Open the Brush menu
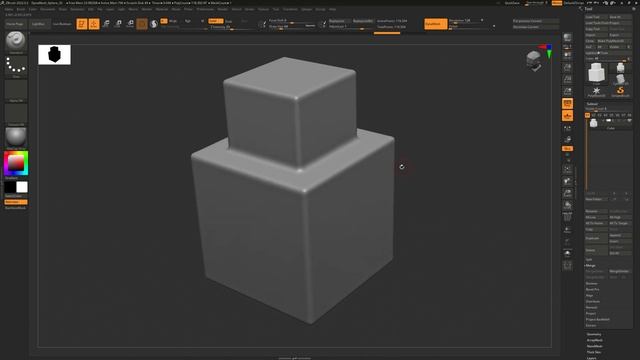This screenshot has width=640, height=360. click(x=21, y=9)
